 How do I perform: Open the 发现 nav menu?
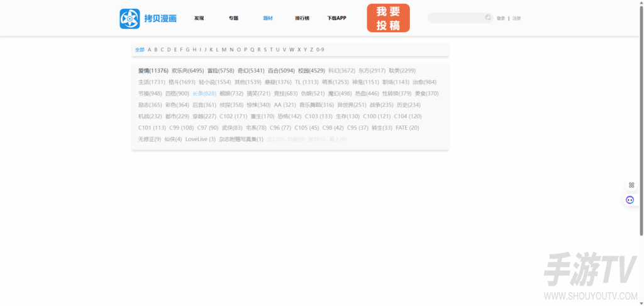199,18
